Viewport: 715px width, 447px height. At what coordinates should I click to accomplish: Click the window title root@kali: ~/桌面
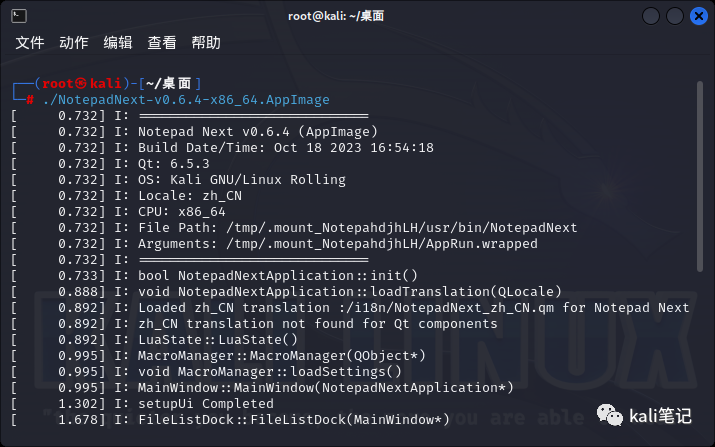click(336, 16)
